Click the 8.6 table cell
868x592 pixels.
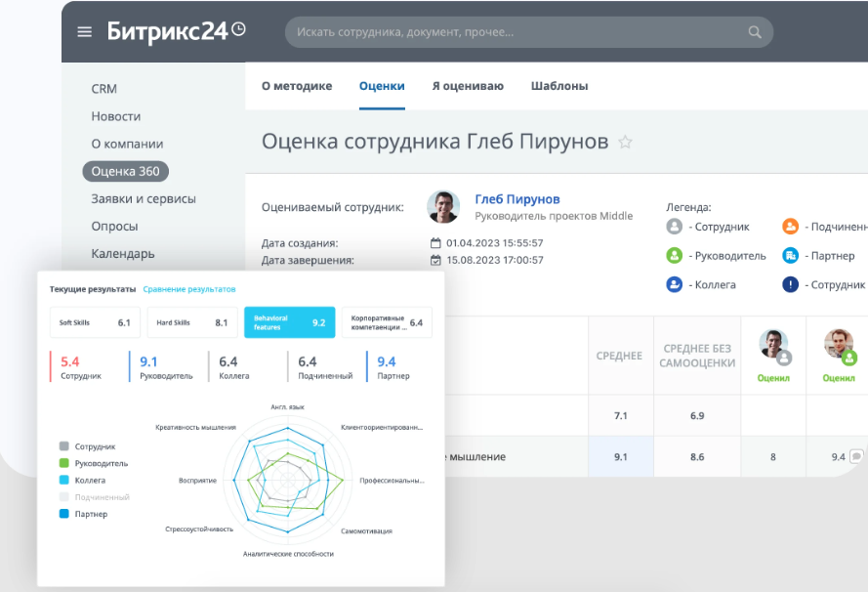tap(697, 457)
